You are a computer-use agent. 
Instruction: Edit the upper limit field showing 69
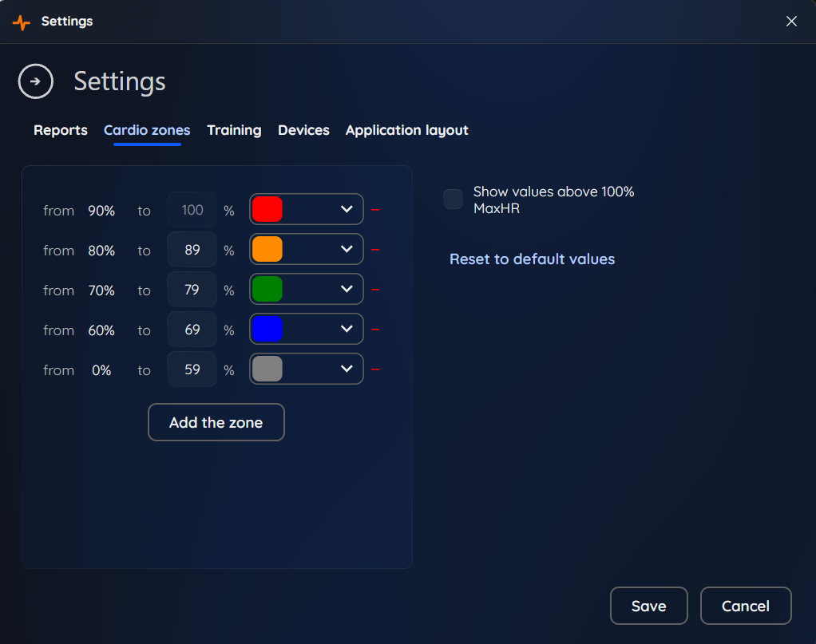point(192,330)
